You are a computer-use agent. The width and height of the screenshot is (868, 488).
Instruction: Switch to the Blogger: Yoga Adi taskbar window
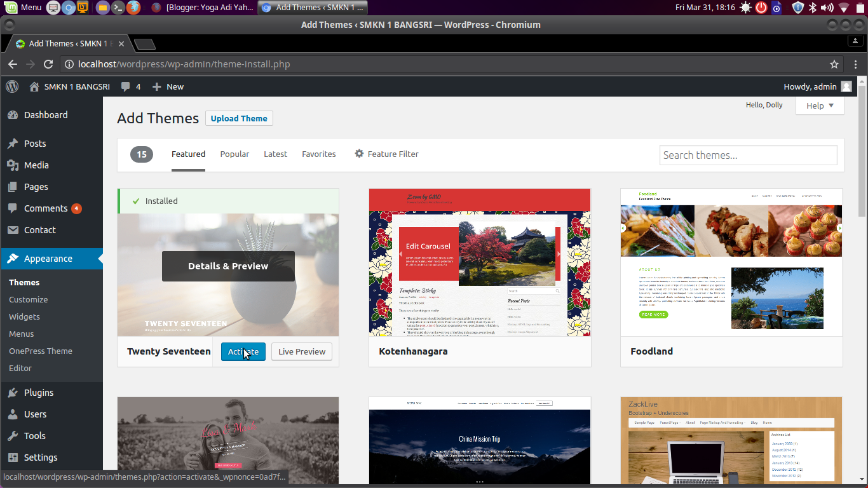click(202, 8)
